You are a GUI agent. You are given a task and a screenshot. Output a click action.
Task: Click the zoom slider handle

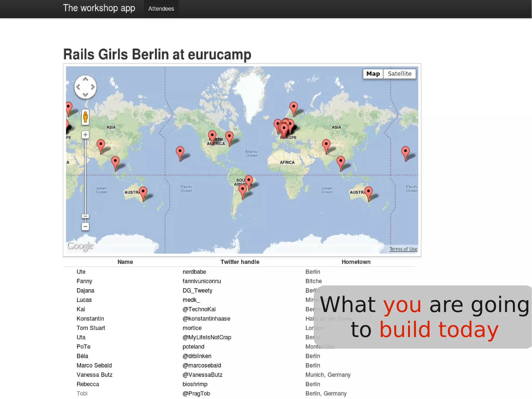85,216
